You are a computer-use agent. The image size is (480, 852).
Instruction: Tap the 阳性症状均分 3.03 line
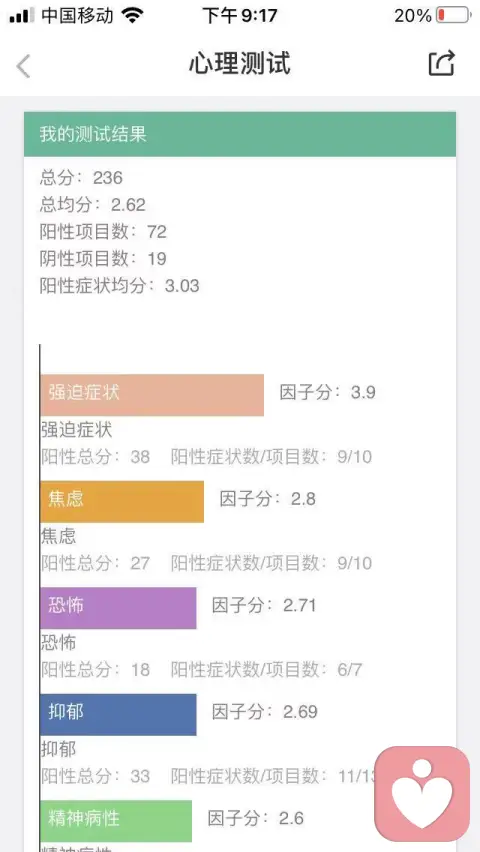[x=120, y=286]
